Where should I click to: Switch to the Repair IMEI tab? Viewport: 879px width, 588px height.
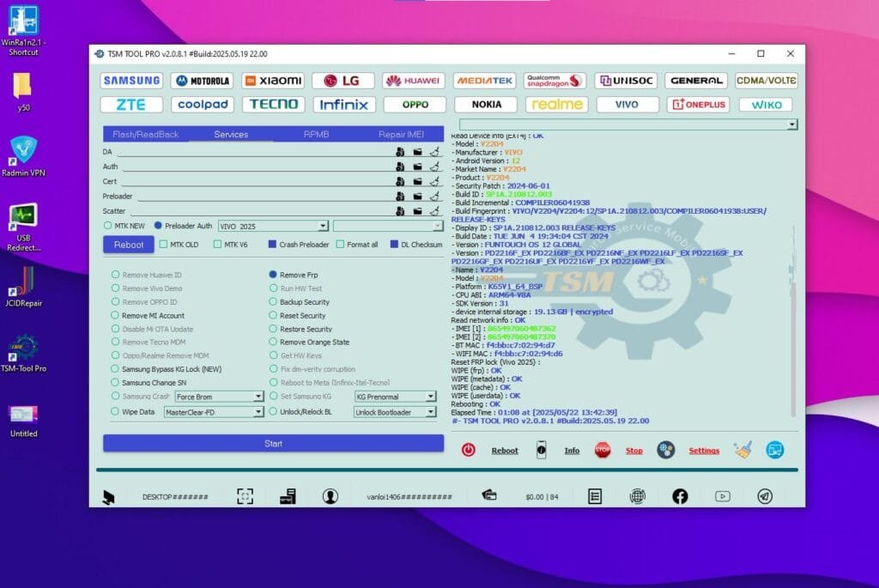402,134
